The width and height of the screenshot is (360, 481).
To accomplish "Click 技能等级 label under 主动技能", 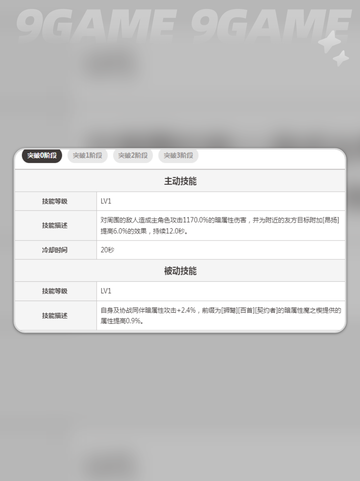I will [55, 201].
